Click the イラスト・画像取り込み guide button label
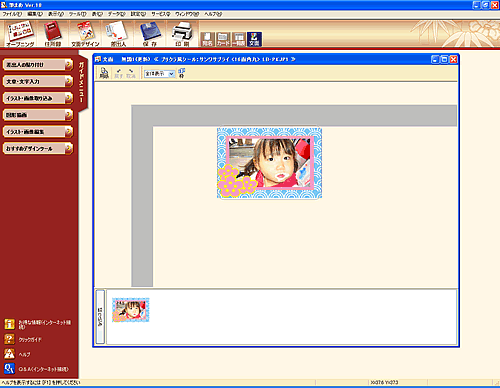The height and width of the screenshot is (388, 500). [29, 98]
